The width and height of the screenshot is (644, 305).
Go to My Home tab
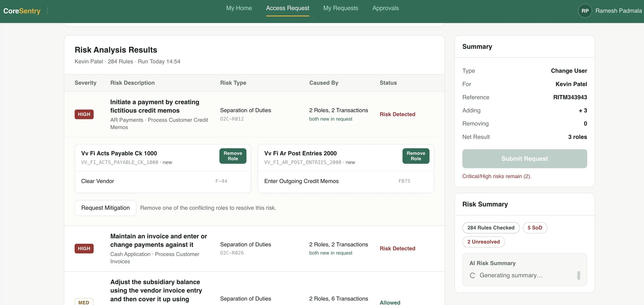coord(239,8)
